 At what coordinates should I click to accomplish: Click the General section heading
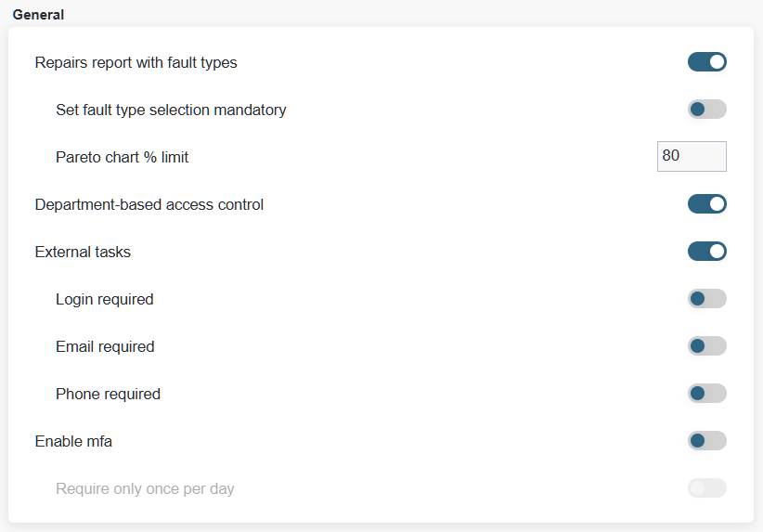coord(38,15)
